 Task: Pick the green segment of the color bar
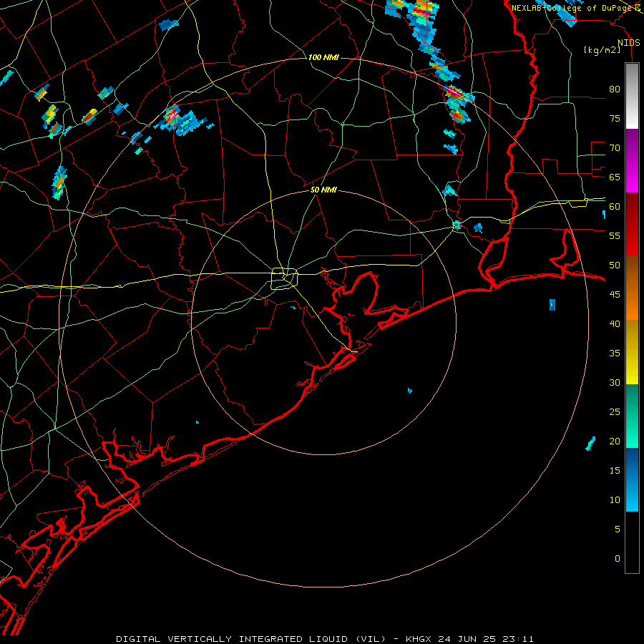coord(632,416)
